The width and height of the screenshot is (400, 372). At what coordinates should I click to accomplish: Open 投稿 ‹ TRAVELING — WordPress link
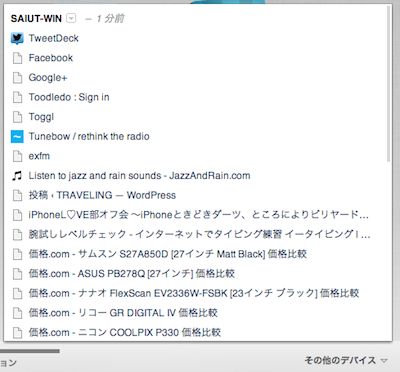click(102, 195)
